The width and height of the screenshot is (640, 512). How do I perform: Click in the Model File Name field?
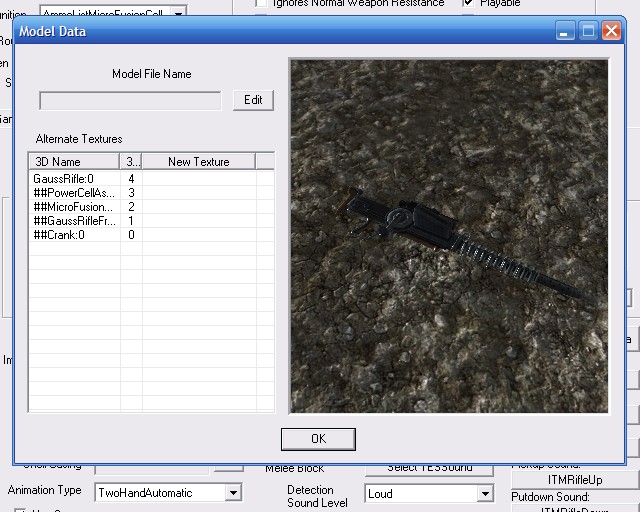tap(130, 100)
